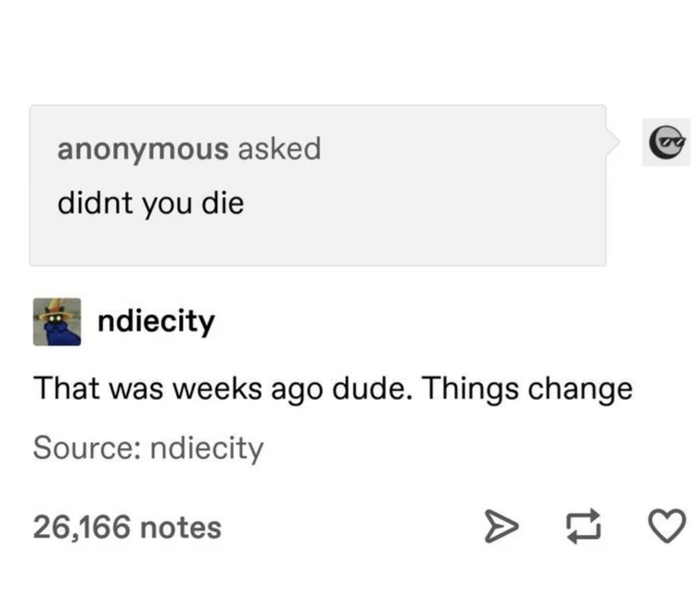The image size is (700, 611).
Task: Open the ndiecity blog from the username
Action: click(x=157, y=322)
